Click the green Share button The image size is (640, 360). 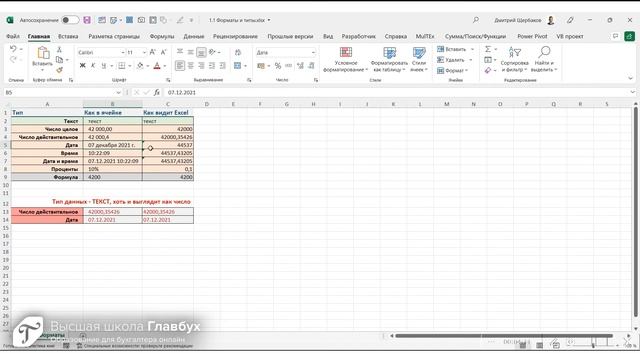[x=629, y=36]
